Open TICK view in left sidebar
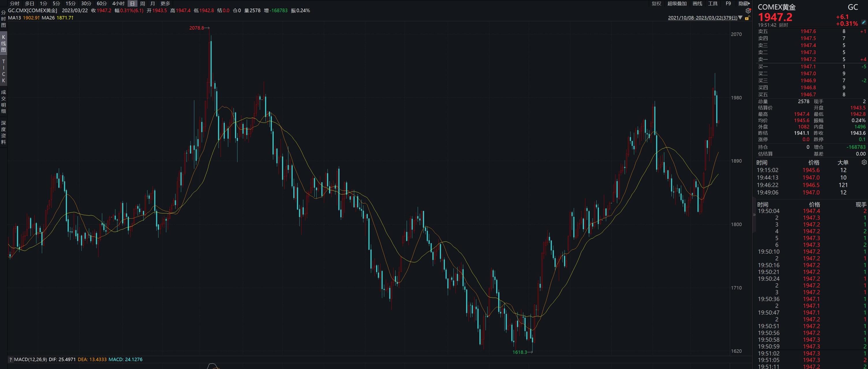 (x=3, y=71)
